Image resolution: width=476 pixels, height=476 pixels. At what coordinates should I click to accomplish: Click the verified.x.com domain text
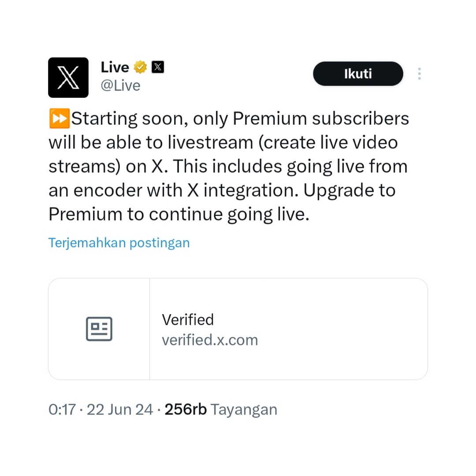point(210,340)
